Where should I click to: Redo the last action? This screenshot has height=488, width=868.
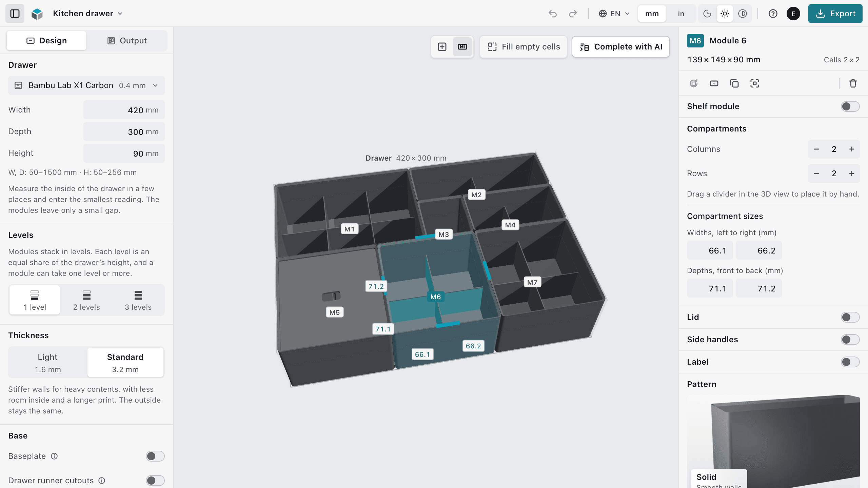click(x=573, y=14)
